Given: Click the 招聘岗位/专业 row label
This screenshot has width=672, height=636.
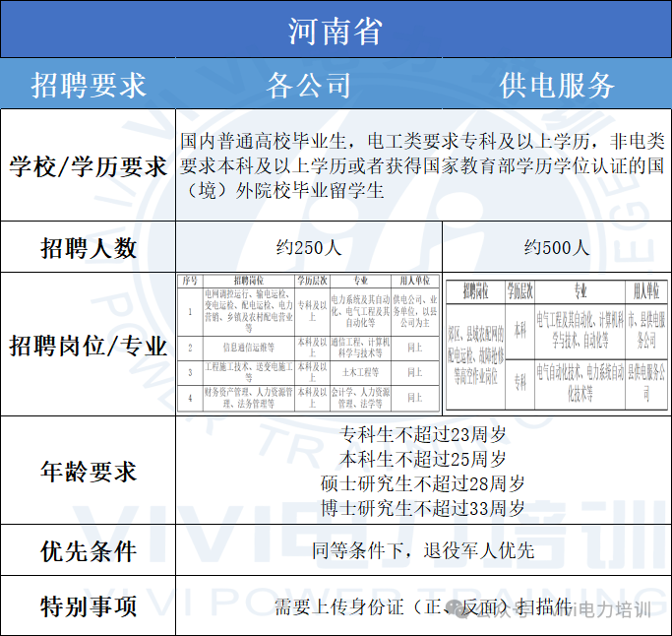Looking at the screenshot, I should 89,346.
